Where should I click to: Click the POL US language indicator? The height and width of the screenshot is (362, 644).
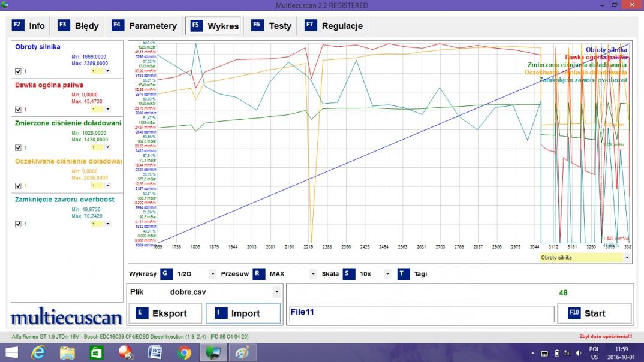pos(594,353)
